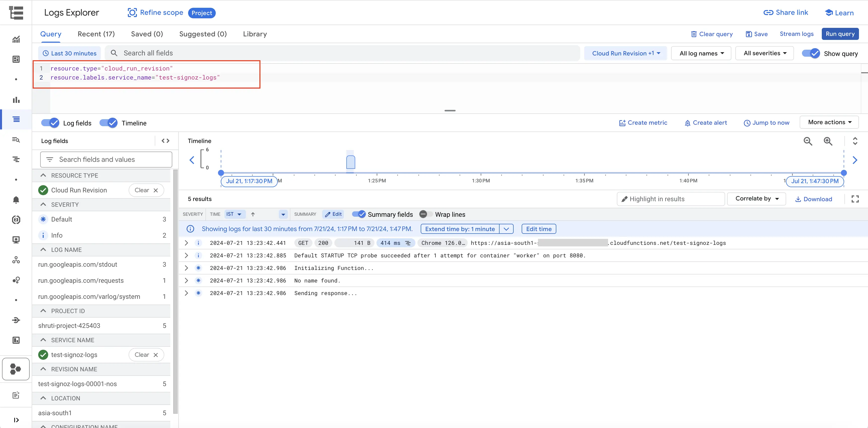Open the Synthetic monitoring sidebar icon
Image resolution: width=868 pixels, height=428 pixels.
[x=16, y=260]
